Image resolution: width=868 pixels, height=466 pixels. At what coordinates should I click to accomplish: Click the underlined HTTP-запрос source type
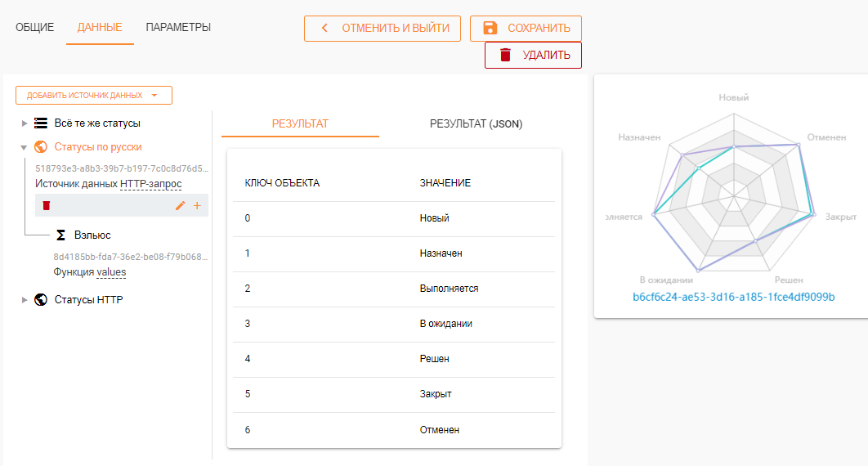tap(151, 184)
